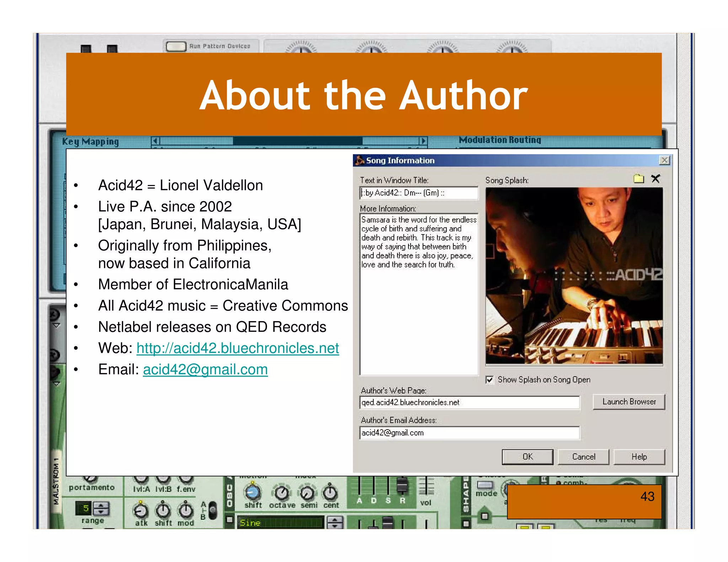728x562 pixels.
Task: Remove the splash image with the black X icon
Action: point(655,178)
